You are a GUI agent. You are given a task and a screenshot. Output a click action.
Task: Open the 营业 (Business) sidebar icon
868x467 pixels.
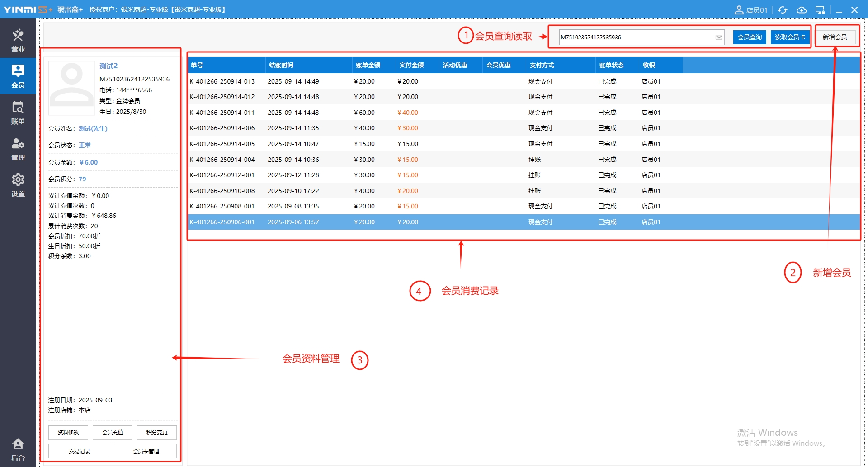click(x=18, y=40)
